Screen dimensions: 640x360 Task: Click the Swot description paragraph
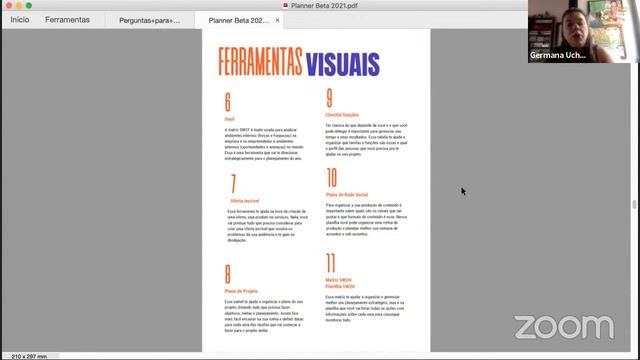tap(264, 144)
